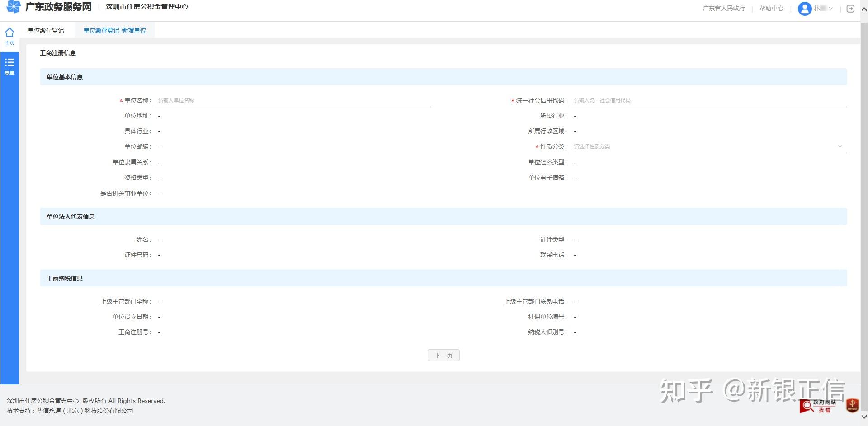Click the 上级主管部门全称 label
This screenshot has width=868, height=426.
point(126,301)
